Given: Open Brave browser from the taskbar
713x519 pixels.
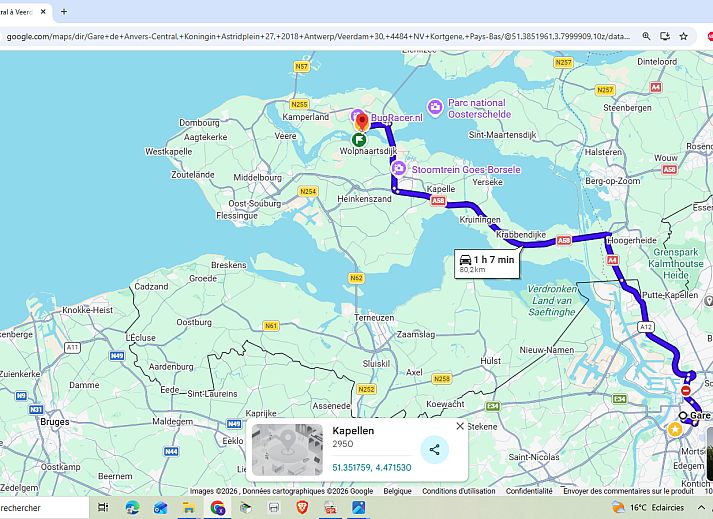Looking at the screenshot, I should click(x=303, y=508).
